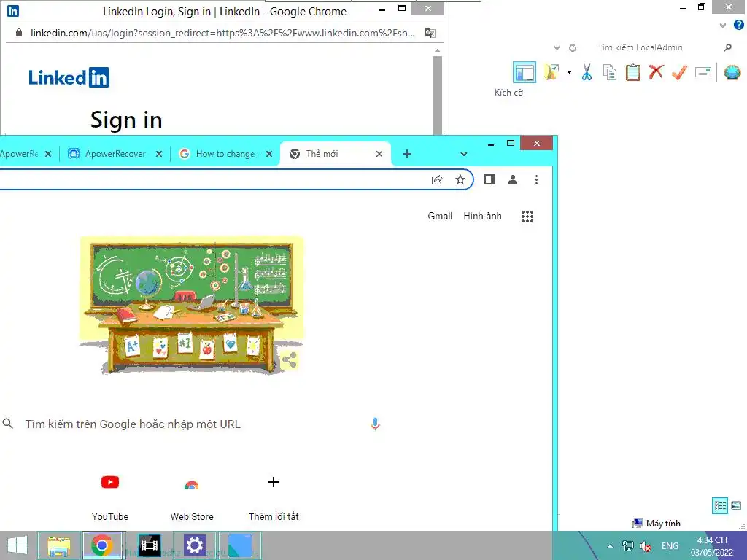Click the LinkedIn login URL in the address bar

[x=222, y=33]
